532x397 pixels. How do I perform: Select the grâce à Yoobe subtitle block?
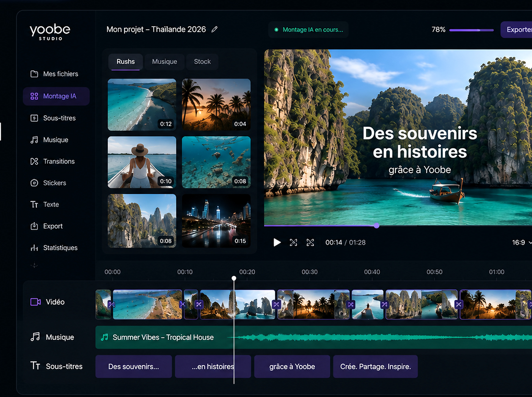[x=292, y=367]
